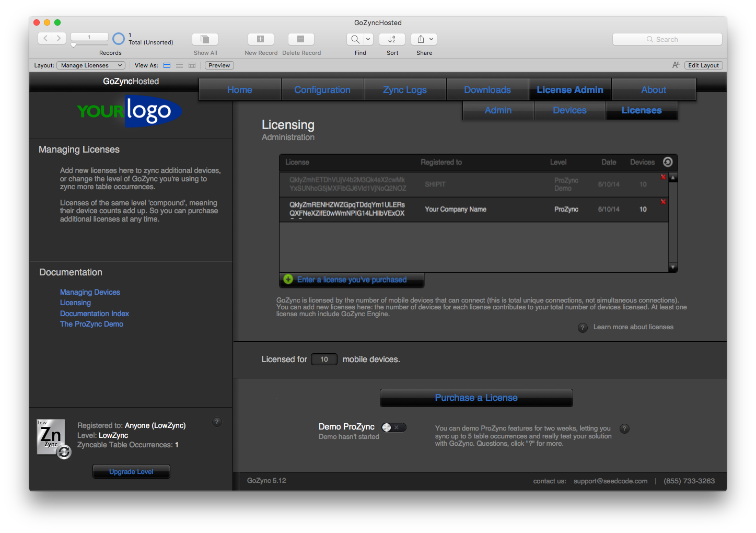Click scroll down arrow in license list
This screenshot has height=533, width=756.
(x=673, y=267)
